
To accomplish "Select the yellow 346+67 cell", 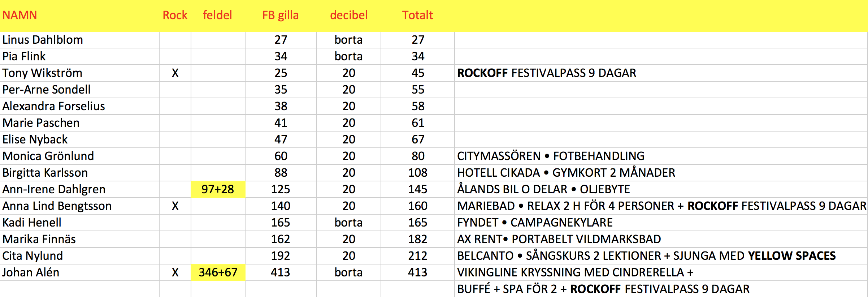I will (218, 272).
